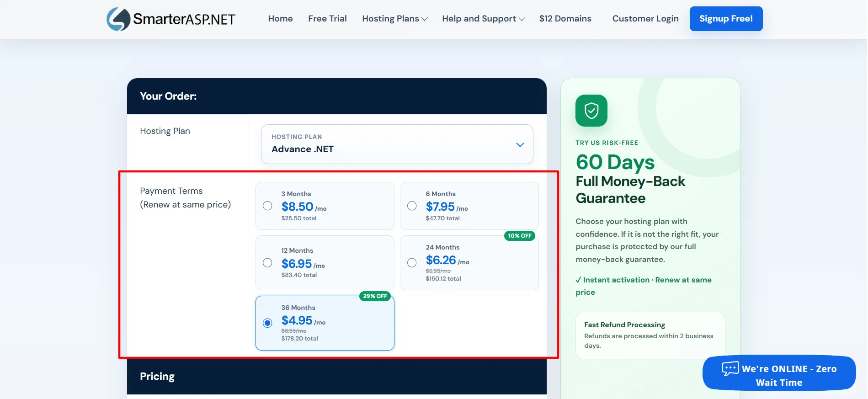Select the 24 Months radio button
868x399 pixels.
tap(412, 263)
